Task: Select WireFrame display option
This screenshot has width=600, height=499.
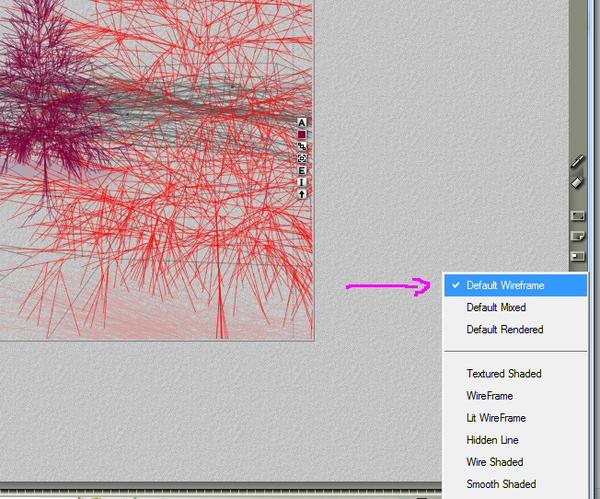Action: 515,396
